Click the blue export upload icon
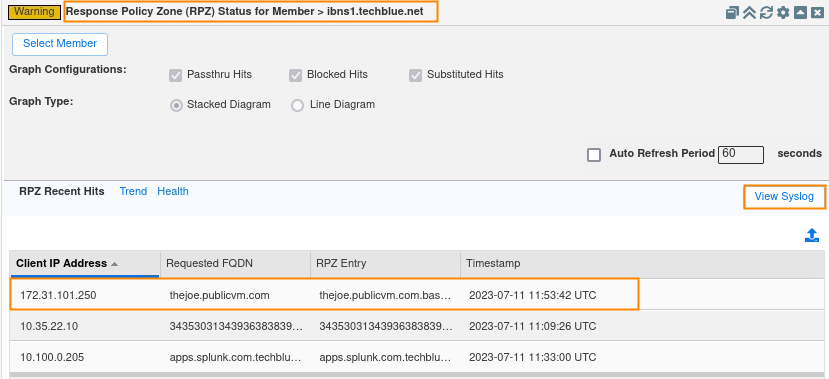The height and width of the screenshot is (379, 829). point(812,235)
